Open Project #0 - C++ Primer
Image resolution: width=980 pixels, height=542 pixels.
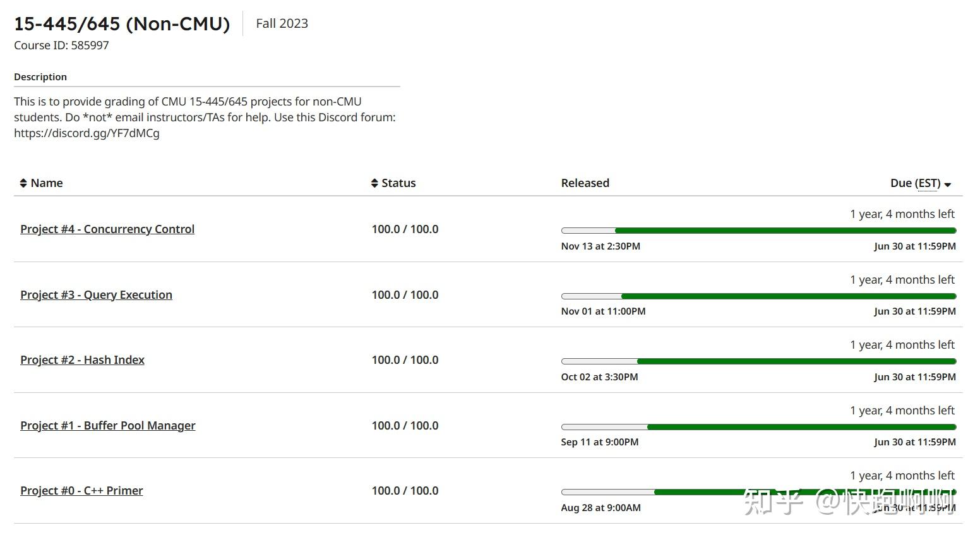(x=81, y=490)
